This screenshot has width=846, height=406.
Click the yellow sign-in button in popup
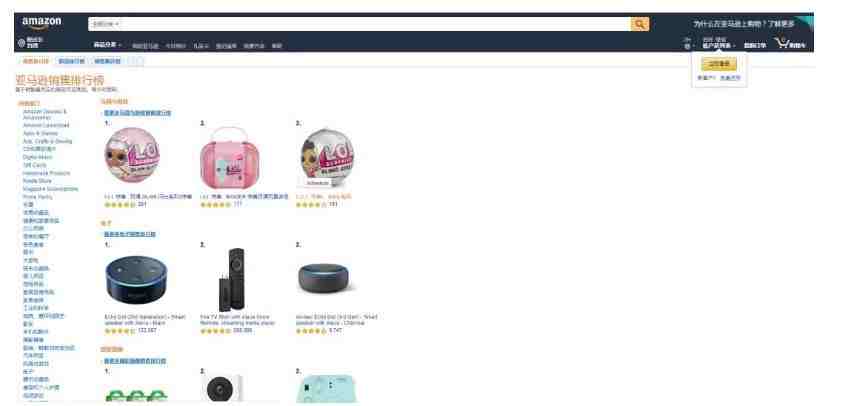719,64
